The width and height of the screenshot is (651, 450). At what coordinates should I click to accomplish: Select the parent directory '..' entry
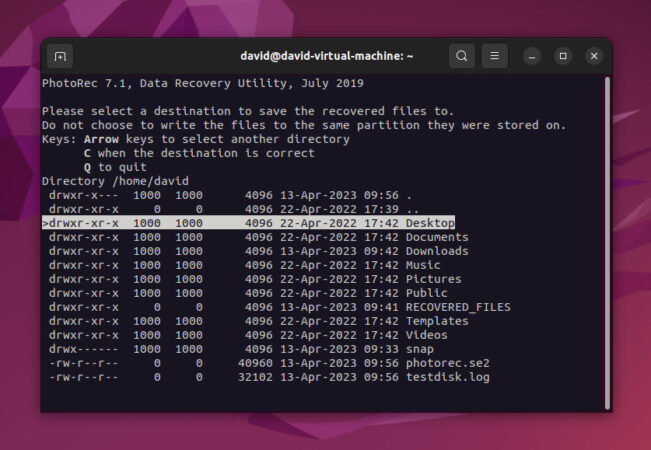(x=412, y=209)
